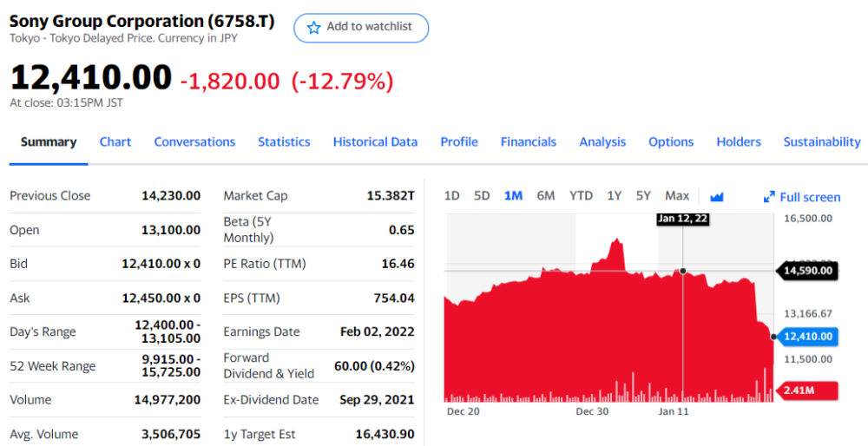Select the 6M chart range
This screenshot has width=868, height=446.
click(x=545, y=196)
